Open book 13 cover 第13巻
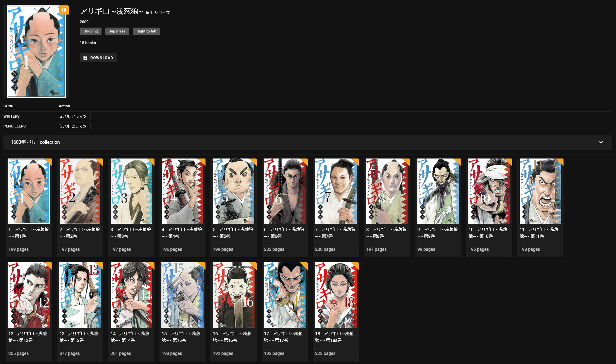The height and width of the screenshot is (364, 616). click(x=80, y=295)
